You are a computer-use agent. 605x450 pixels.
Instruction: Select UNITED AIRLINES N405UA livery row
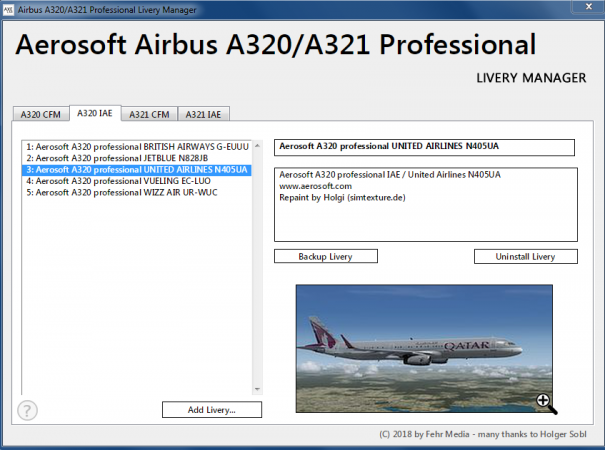pyautogui.click(x=137, y=170)
